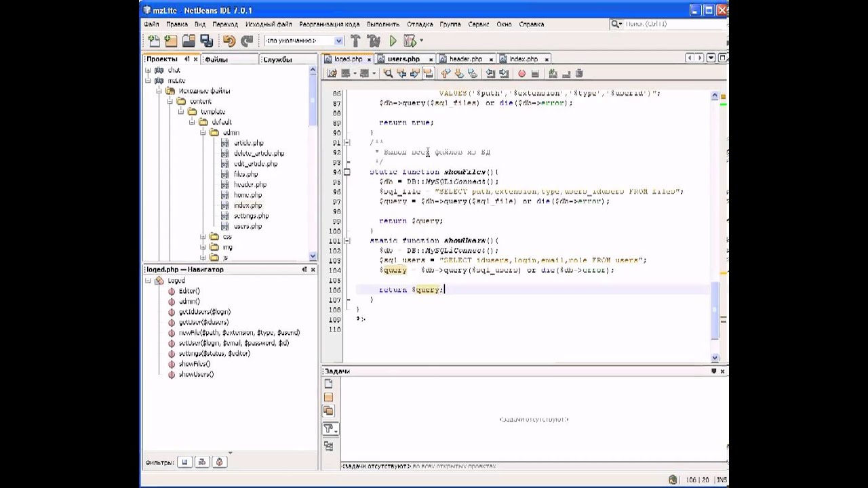868x488 pixels.
Task: Collapse the admin folder in project tree
Action: point(203,133)
